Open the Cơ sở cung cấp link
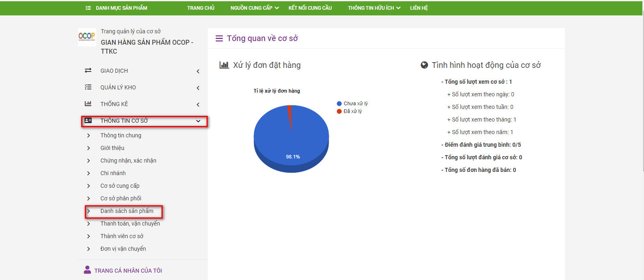The height and width of the screenshot is (280, 644). click(x=120, y=186)
